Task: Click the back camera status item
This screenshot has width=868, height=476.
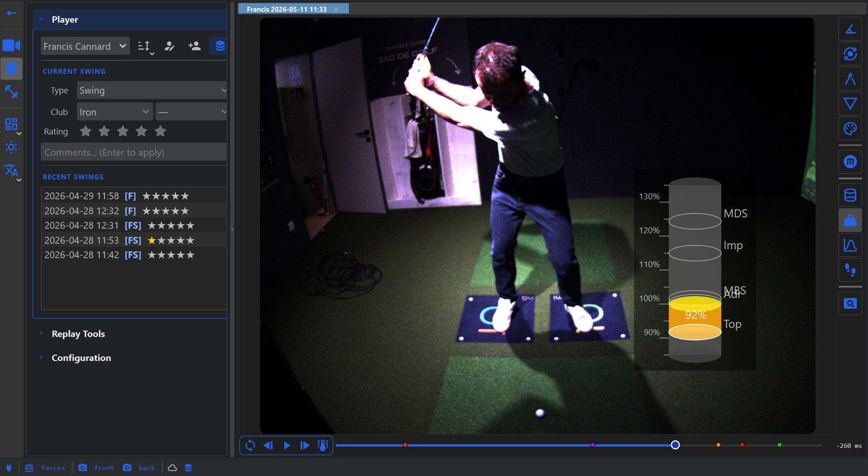Action: coord(139,467)
